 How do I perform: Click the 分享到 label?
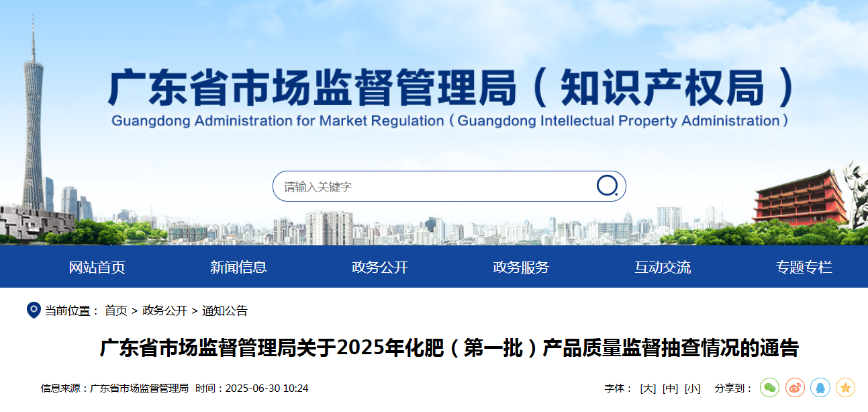point(733,388)
